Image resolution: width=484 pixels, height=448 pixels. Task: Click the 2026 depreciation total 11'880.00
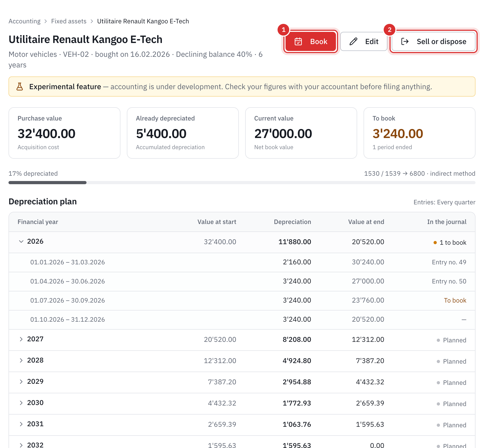[295, 242]
